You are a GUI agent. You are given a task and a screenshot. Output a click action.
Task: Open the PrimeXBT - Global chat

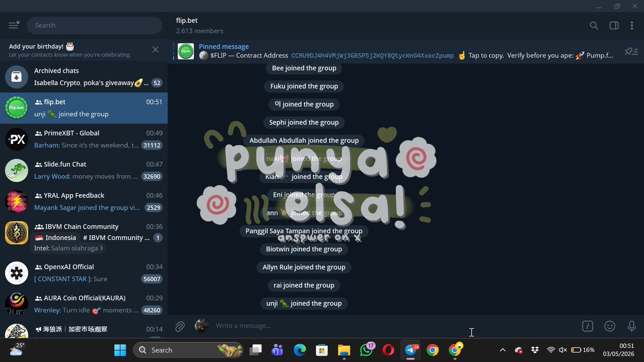(x=84, y=139)
